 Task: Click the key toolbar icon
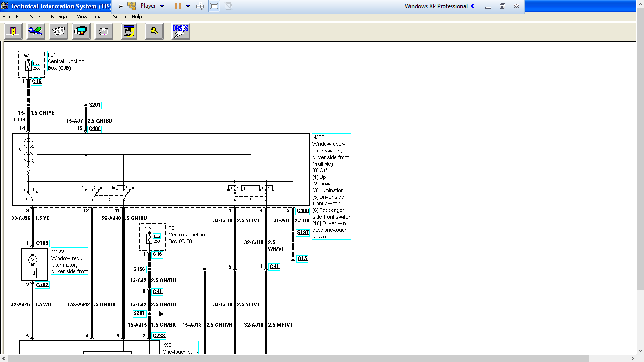pos(154,31)
